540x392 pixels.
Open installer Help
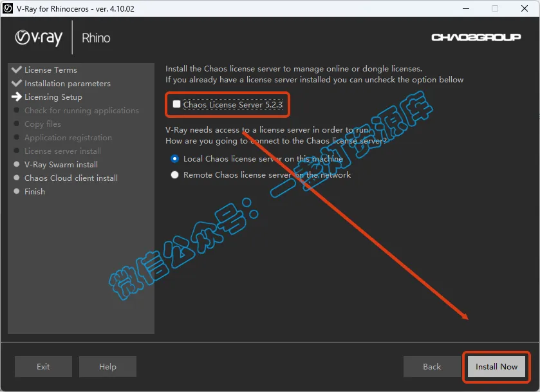(x=107, y=366)
